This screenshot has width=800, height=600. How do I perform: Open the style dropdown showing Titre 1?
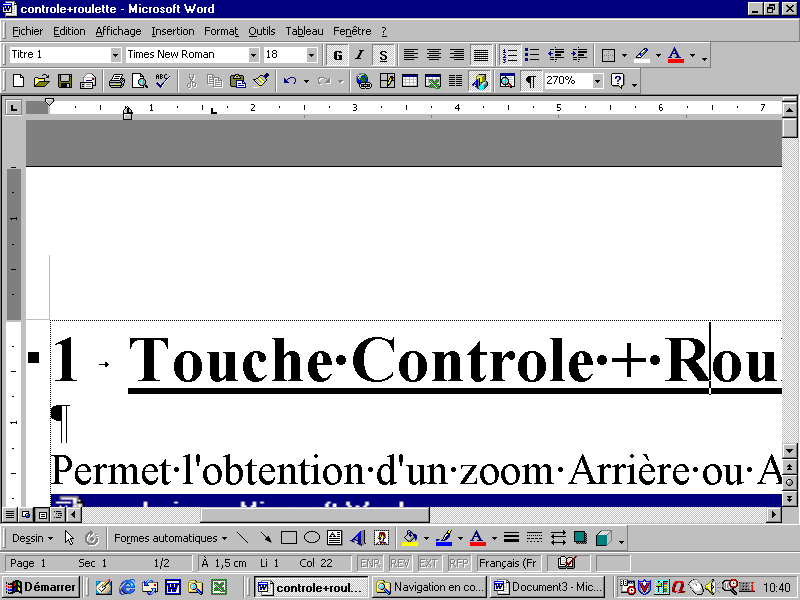click(115, 54)
